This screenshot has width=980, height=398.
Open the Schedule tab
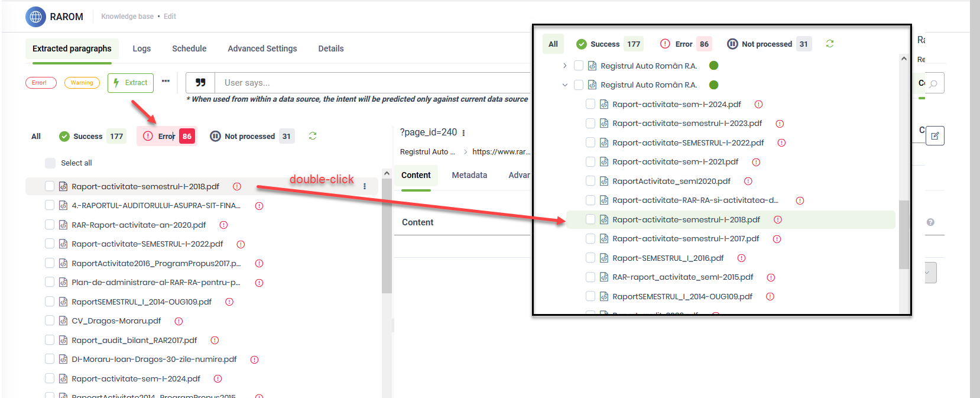point(189,48)
